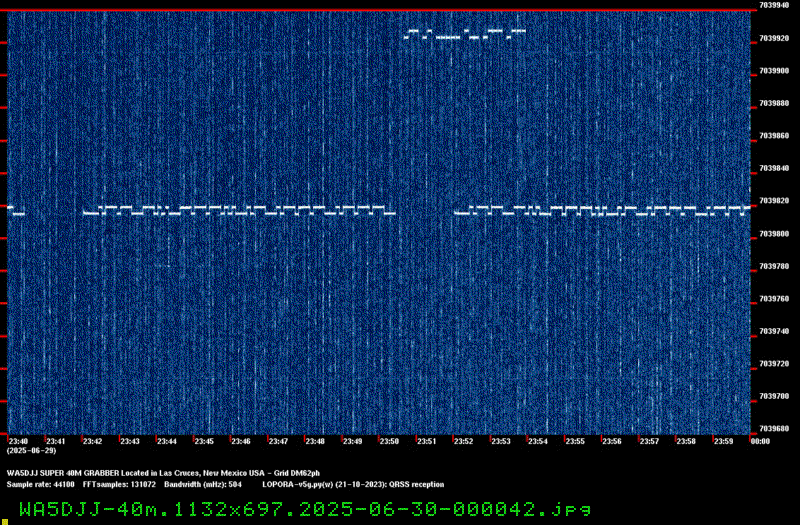Image resolution: width=800 pixels, height=525 pixels.
Task: Select the 23:43 time axis label
Action: [x=130, y=441]
